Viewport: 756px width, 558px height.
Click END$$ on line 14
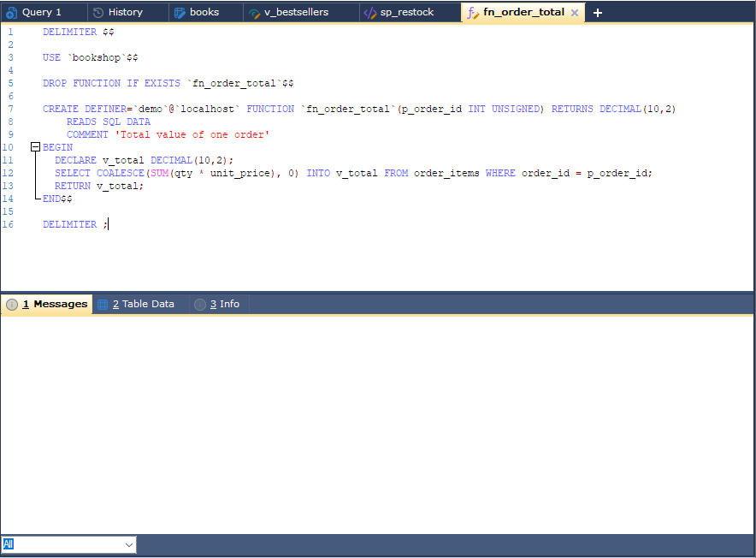(x=57, y=199)
